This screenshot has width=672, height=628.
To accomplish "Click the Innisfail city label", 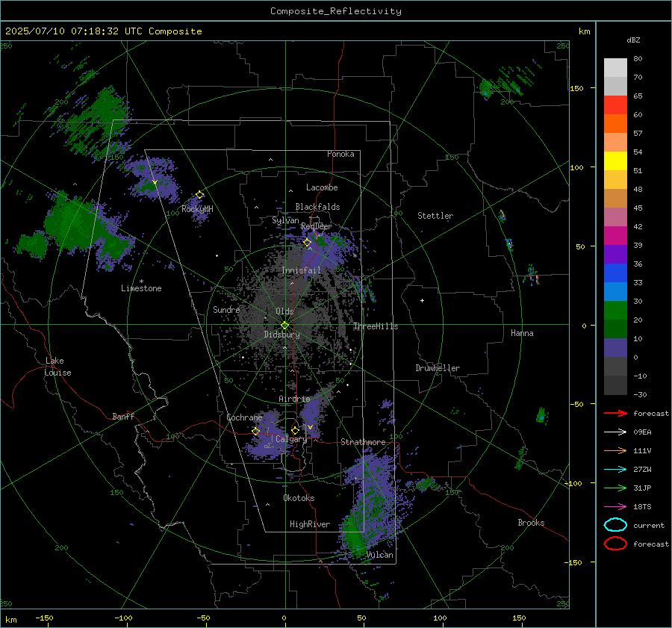I will click(x=302, y=270).
